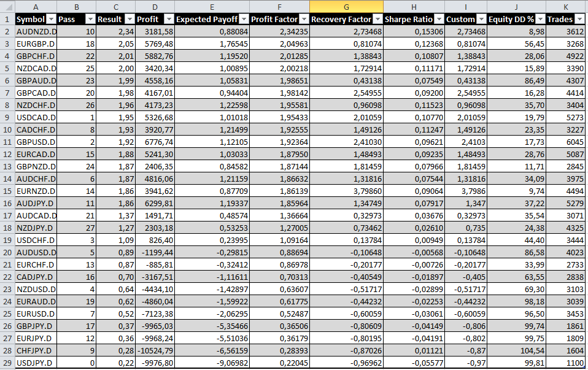Click expected payoff value -9,06982
This screenshot has height=370, width=588.
(212, 363)
